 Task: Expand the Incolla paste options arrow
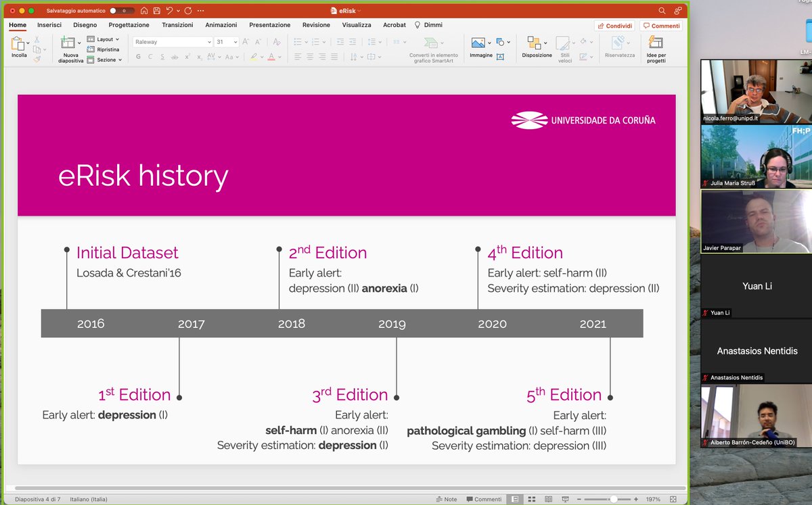click(x=28, y=42)
